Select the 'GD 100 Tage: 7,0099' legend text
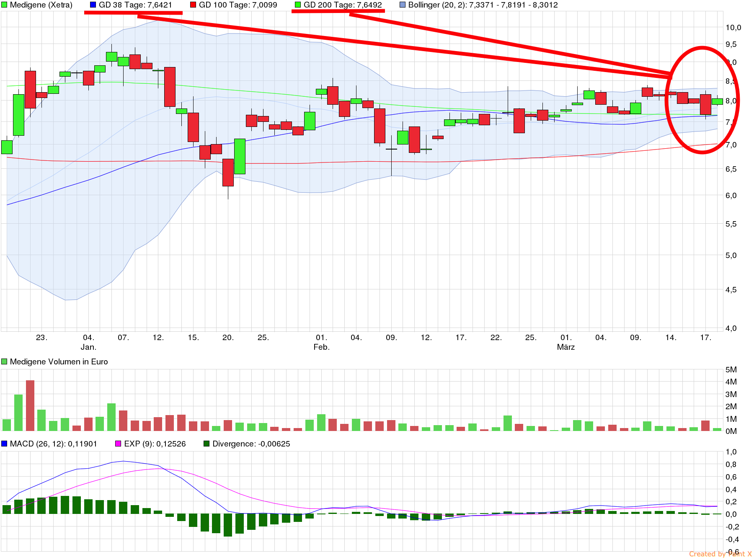Screen dimensions: 754x560 238,5
